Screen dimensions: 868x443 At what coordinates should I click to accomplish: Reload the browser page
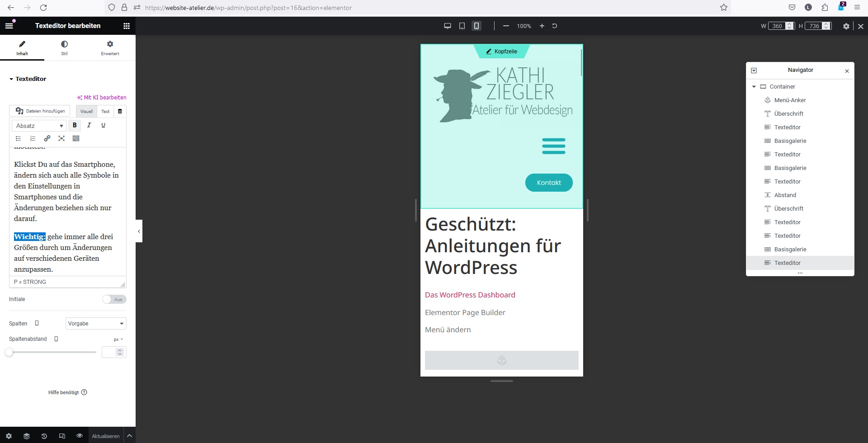click(x=43, y=8)
